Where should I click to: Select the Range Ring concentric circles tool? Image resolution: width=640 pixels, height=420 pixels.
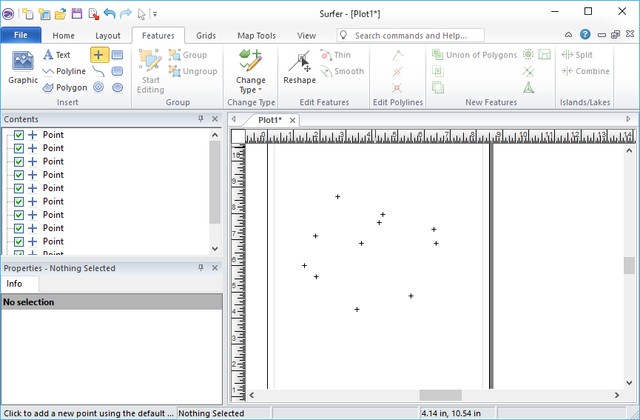click(x=98, y=87)
